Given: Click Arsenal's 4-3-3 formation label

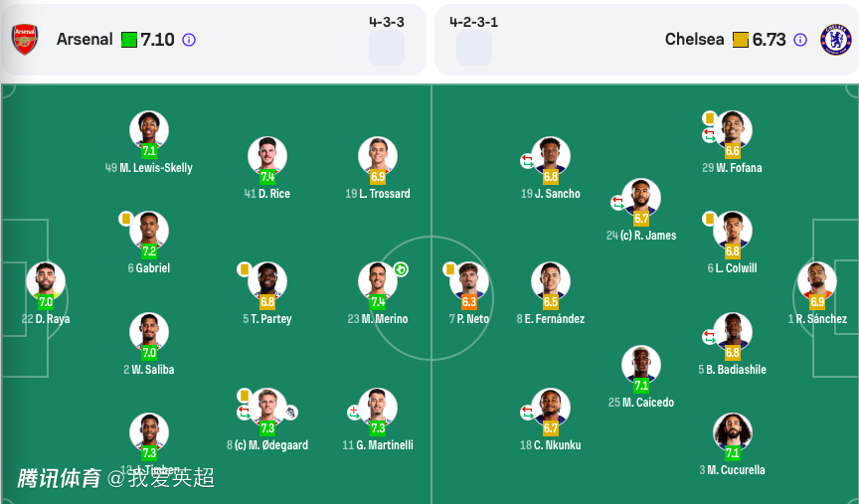Looking at the screenshot, I should tap(386, 21).
